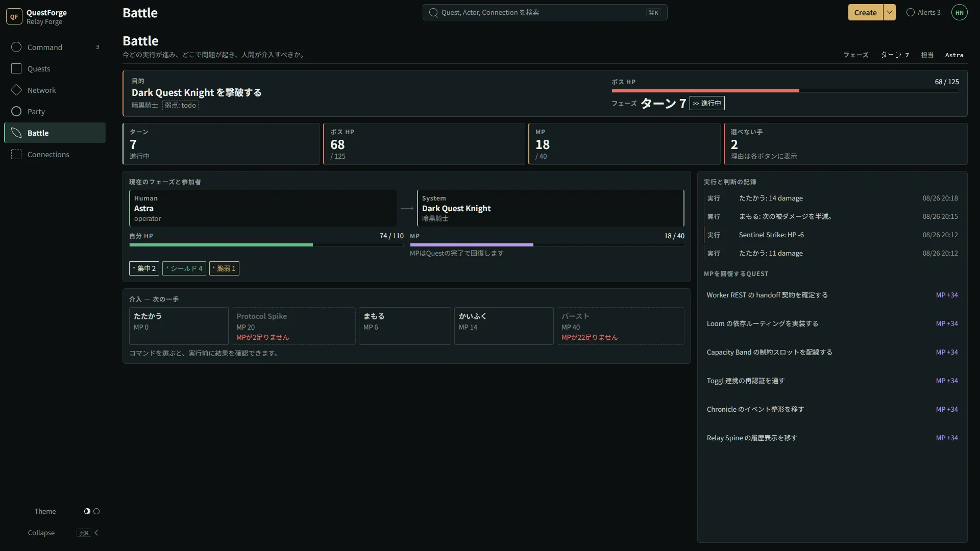Click the 弱点: todo tag
This screenshot has width=980, height=551.
(x=180, y=105)
